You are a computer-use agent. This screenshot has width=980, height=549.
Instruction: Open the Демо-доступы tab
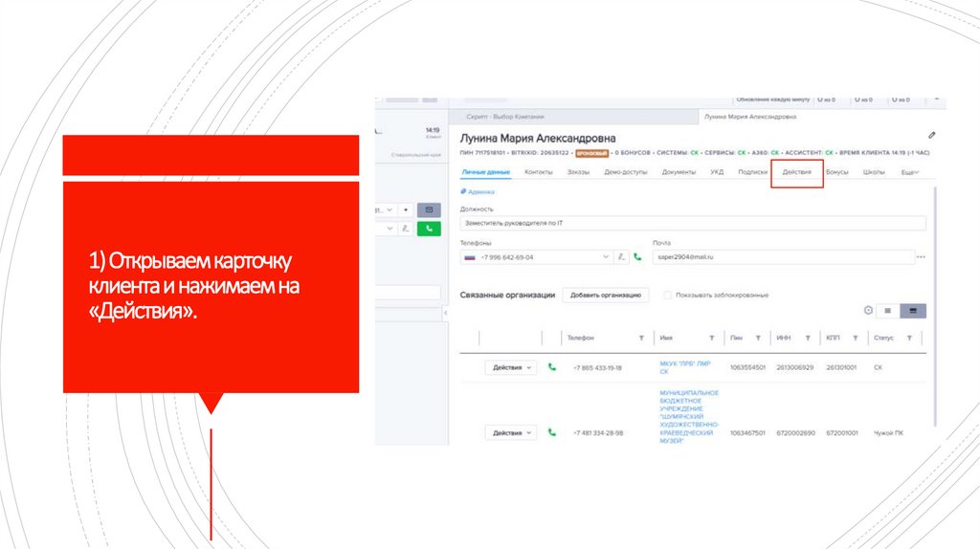[626, 172]
